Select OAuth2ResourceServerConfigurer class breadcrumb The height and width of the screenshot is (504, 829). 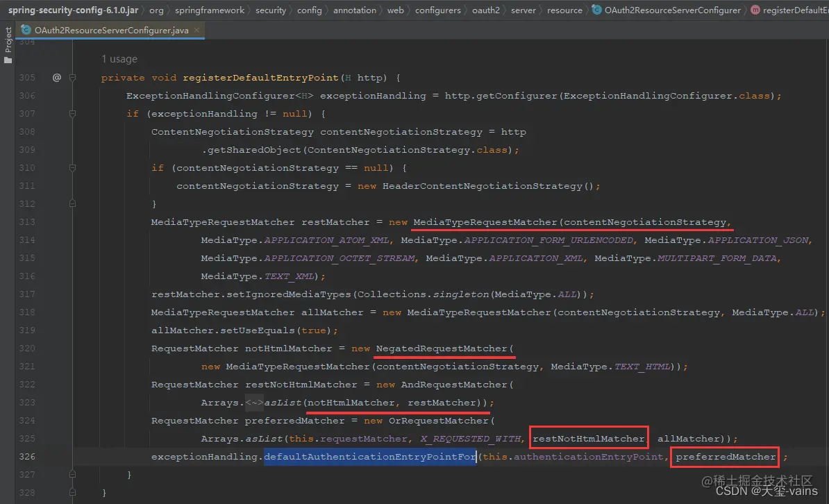click(667, 10)
